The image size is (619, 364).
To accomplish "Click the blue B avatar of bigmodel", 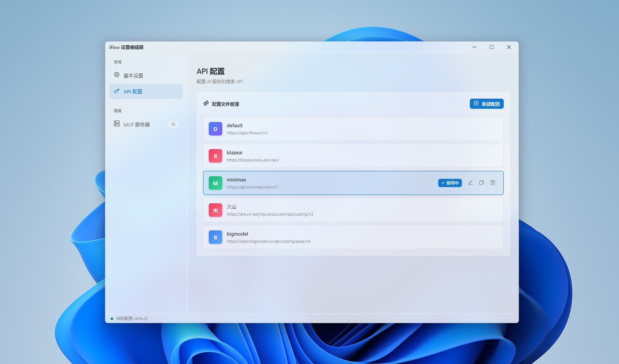I will (x=215, y=237).
